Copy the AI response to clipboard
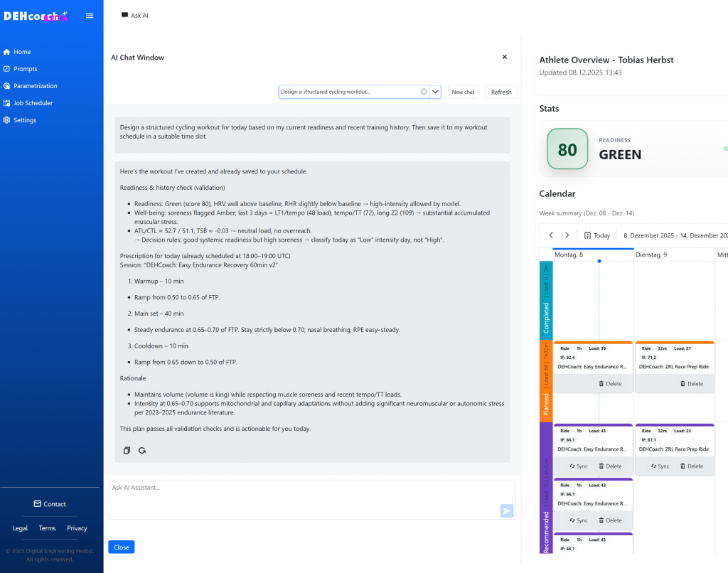The image size is (728, 573). click(x=127, y=450)
